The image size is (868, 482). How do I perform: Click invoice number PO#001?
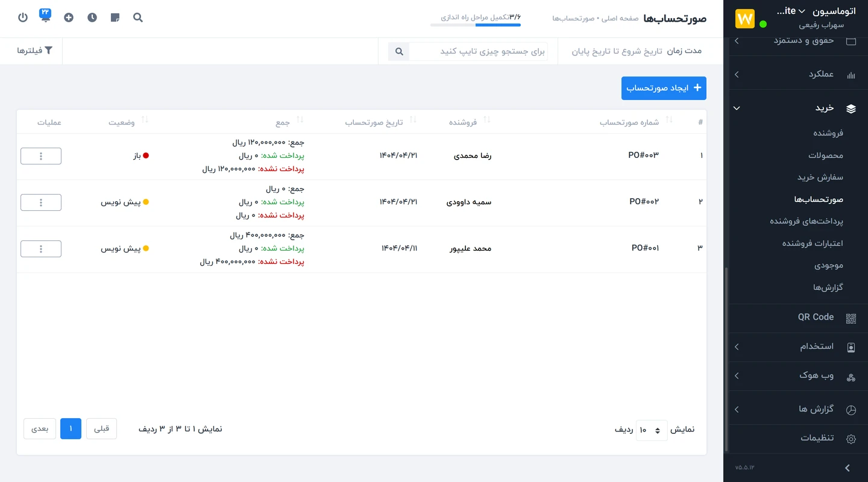(x=646, y=248)
